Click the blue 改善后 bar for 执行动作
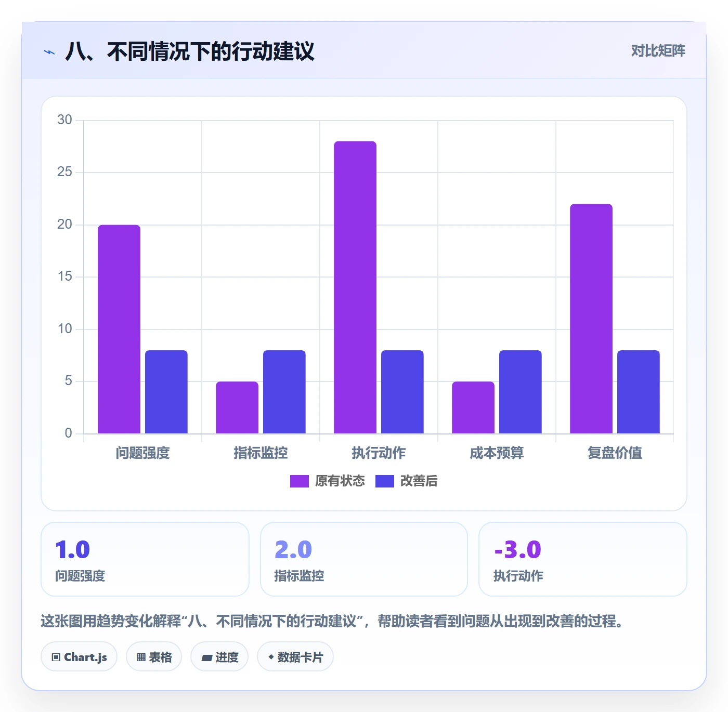 coord(402,392)
